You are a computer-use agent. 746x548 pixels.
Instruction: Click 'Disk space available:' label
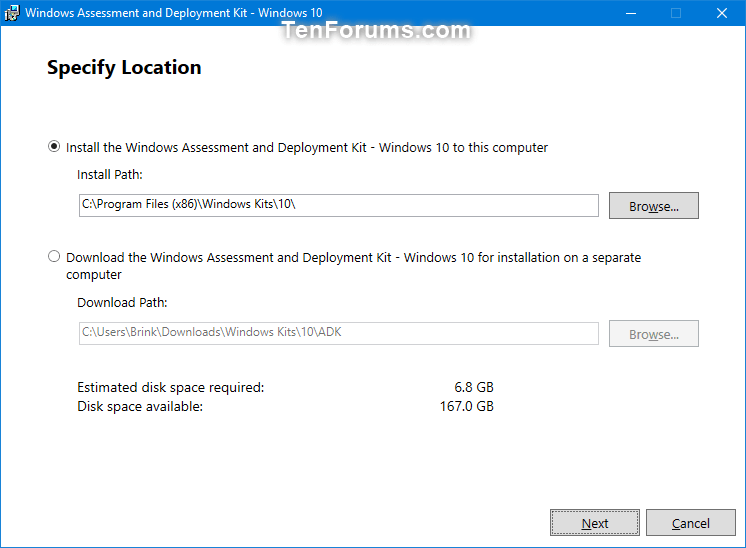pyautogui.click(x=140, y=407)
